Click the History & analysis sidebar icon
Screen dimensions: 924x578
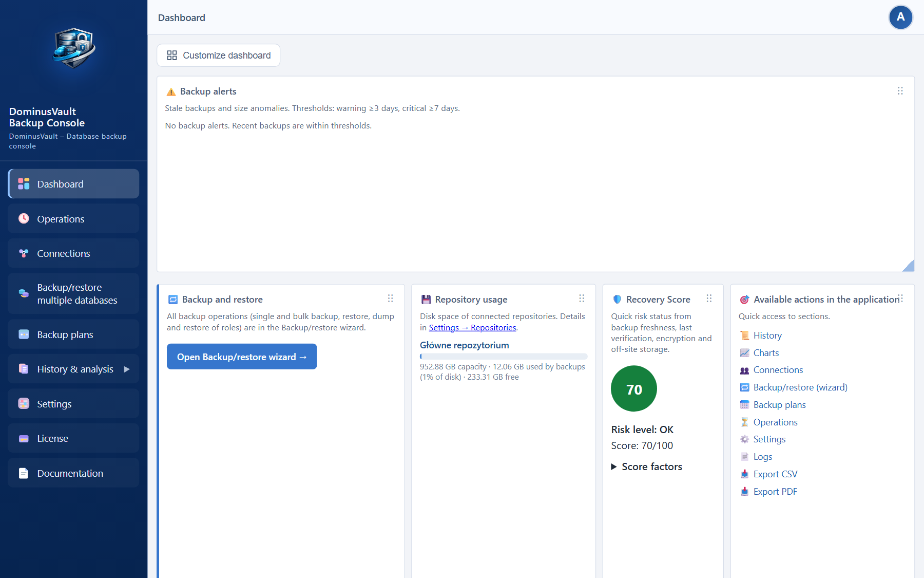coord(24,369)
